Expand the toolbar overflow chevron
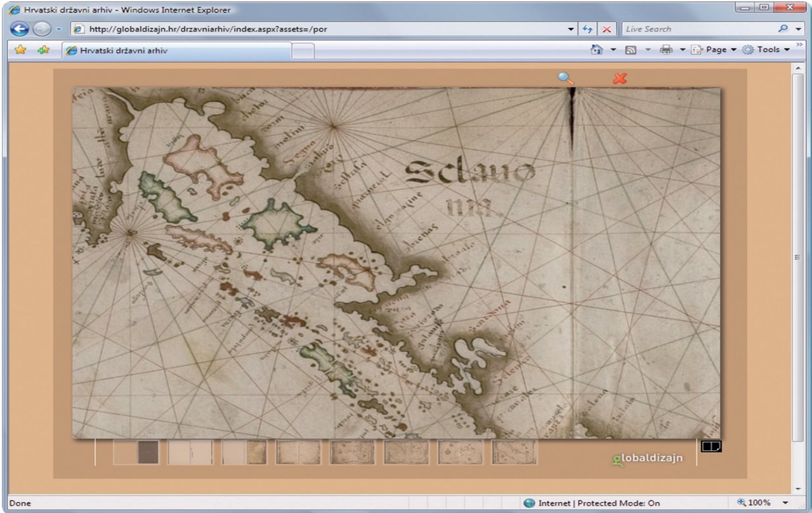812x513 pixels. (799, 44)
